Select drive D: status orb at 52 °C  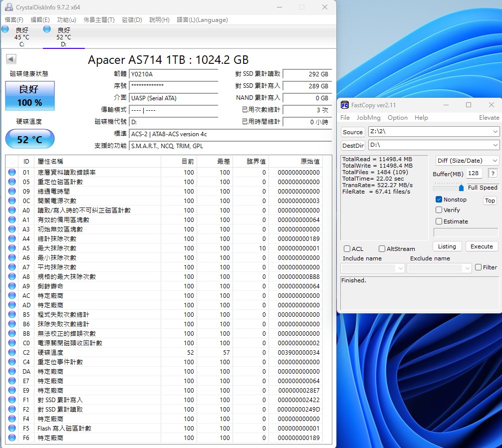point(47,29)
